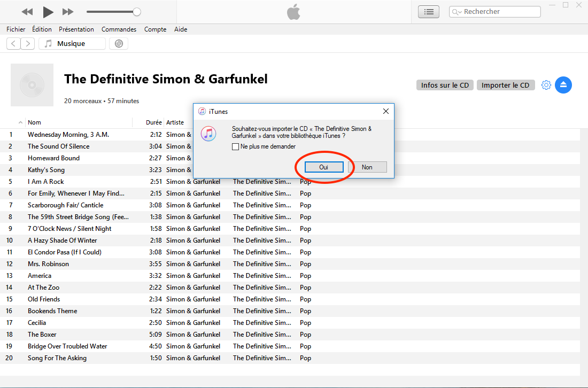Click Importer le CD button
Screen dimensions: 588x388
506,85
